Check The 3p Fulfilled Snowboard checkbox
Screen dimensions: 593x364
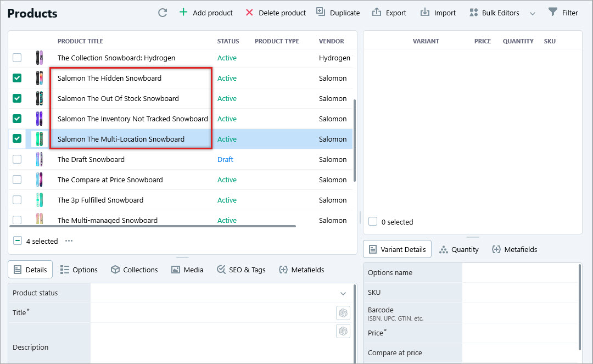click(x=17, y=200)
